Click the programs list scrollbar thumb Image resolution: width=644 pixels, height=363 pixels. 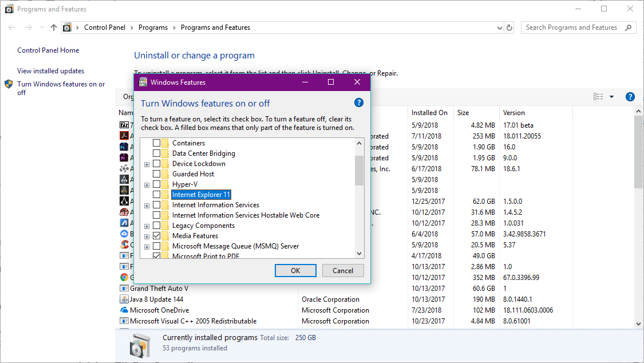point(638,152)
